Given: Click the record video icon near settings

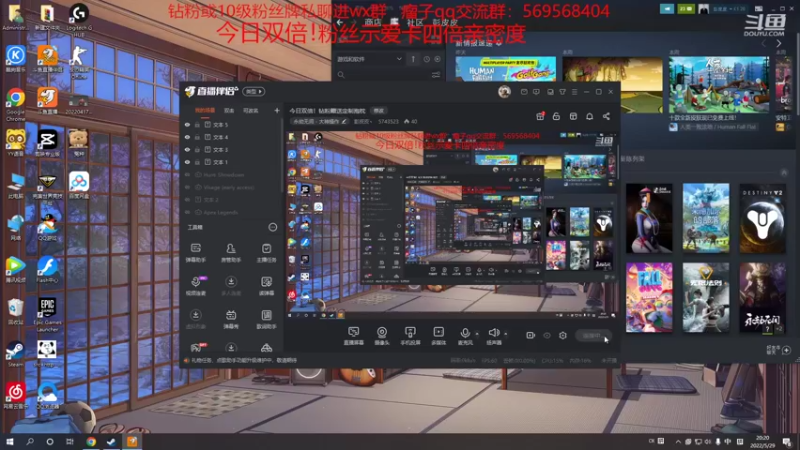Looking at the screenshot, I should point(531,335).
